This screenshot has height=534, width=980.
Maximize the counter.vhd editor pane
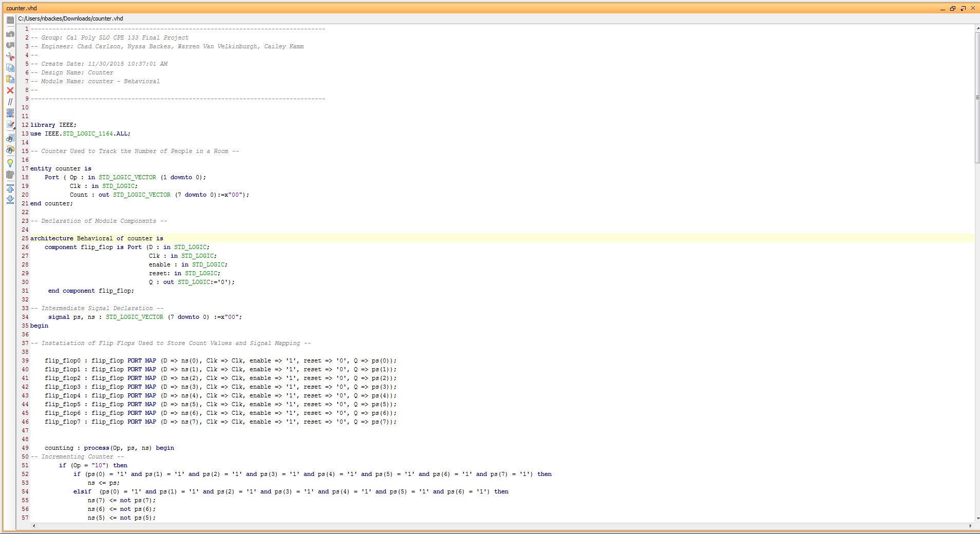[963, 8]
